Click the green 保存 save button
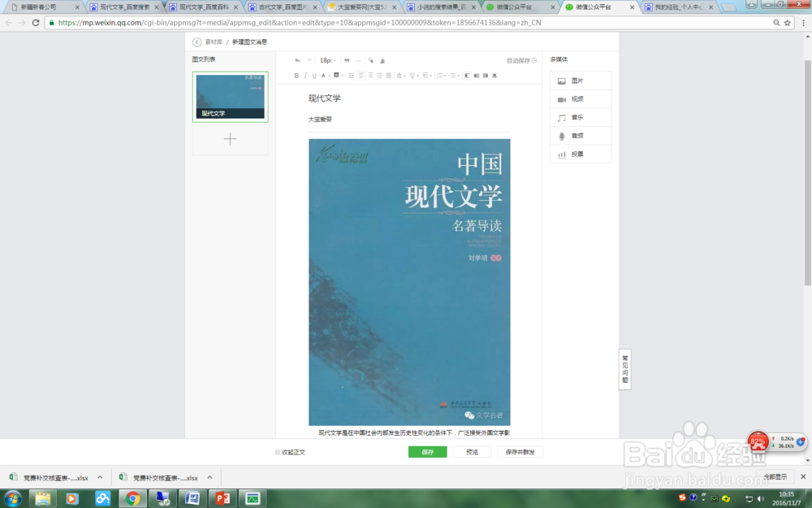This screenshot has height=508, width=812. point(428,451)
